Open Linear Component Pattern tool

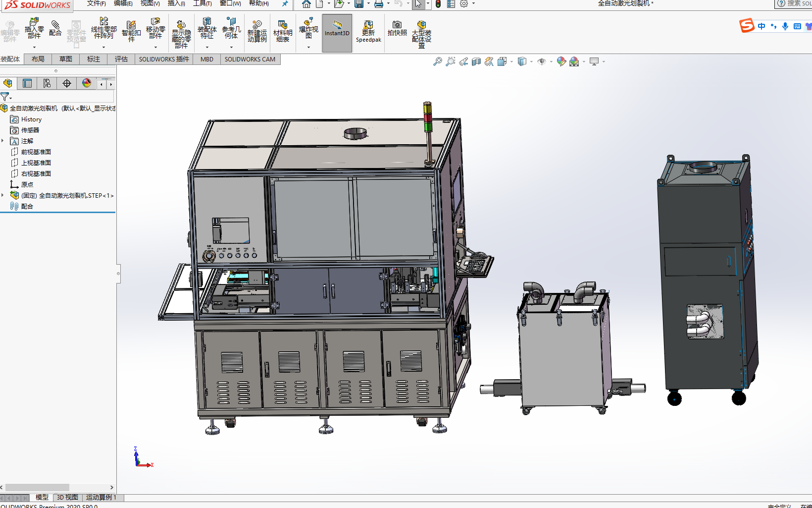(x=103, y=29)
